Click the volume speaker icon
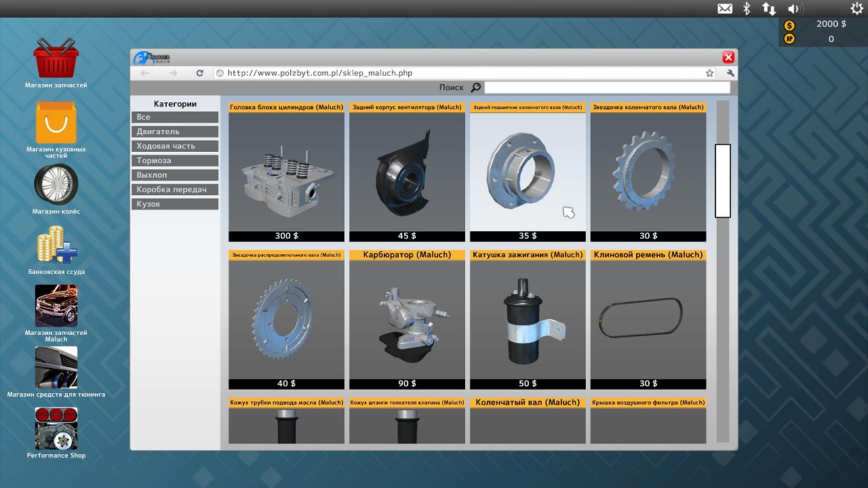The height and width of the screenshot is (488, 868). point(793,9)
